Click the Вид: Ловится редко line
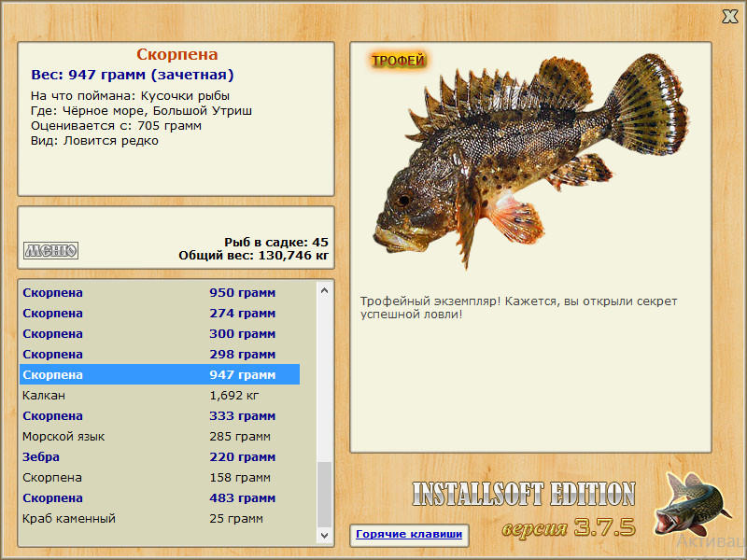 [94, 141]
